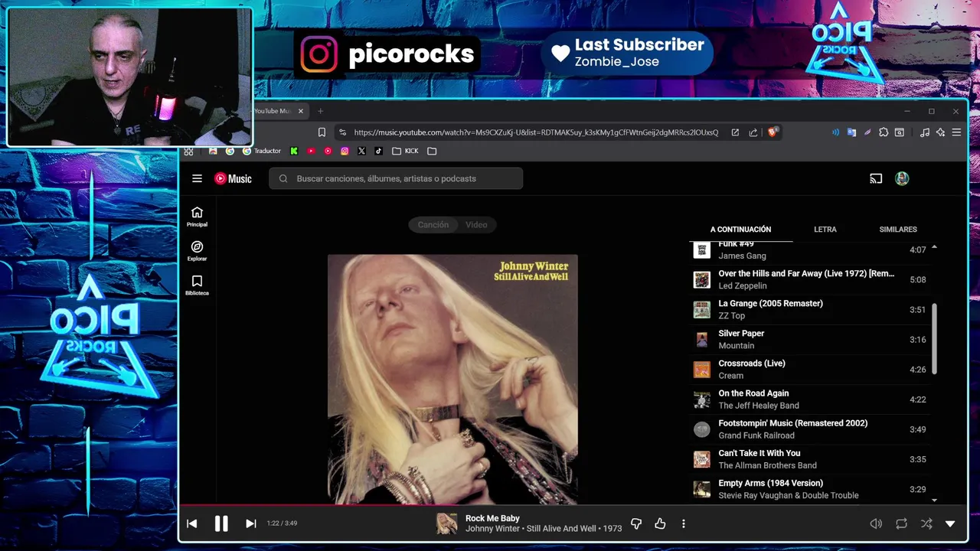Image resolution: width=980 pixels, height=551 pixels.
Task: Open the Traductor bookmark
Action: (x=262, y=151)
